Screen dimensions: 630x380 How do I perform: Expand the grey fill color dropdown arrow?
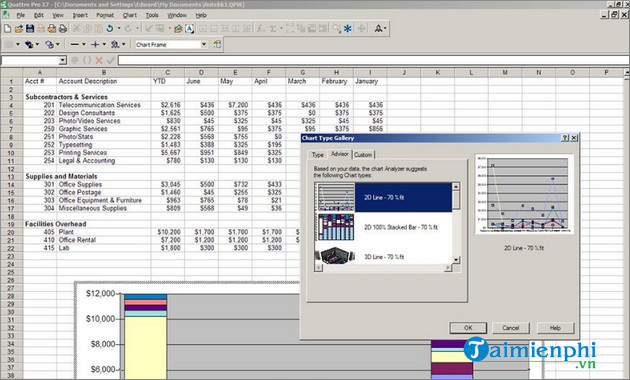pyautogui.click(x=18, y=44)
